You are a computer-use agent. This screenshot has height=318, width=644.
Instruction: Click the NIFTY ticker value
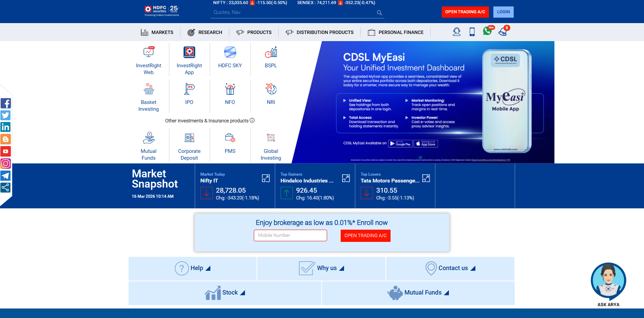click(250, 3)
